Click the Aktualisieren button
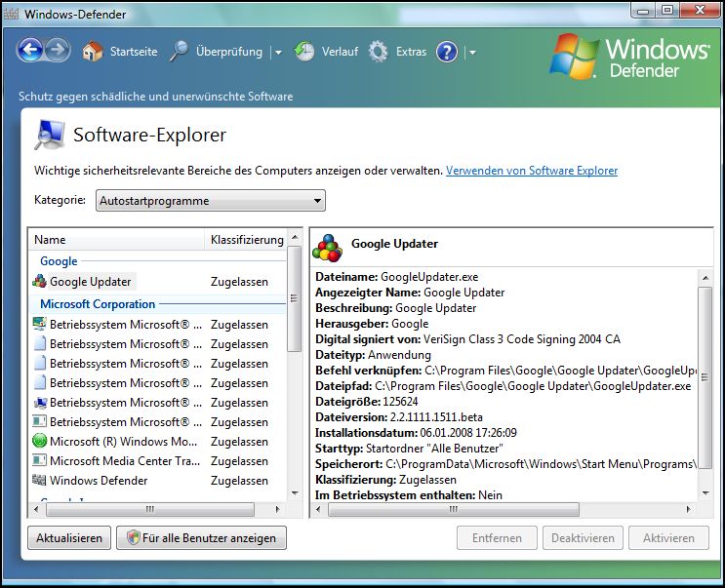Image resolution: width=725 pixels, height=588 pixels. tap(69, 537)
